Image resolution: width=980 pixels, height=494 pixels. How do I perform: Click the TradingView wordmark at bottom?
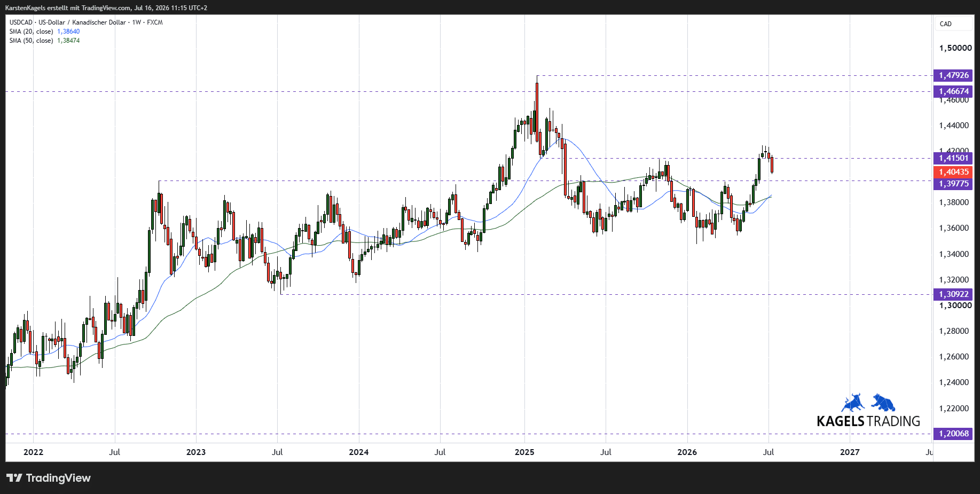click(58, 478)
